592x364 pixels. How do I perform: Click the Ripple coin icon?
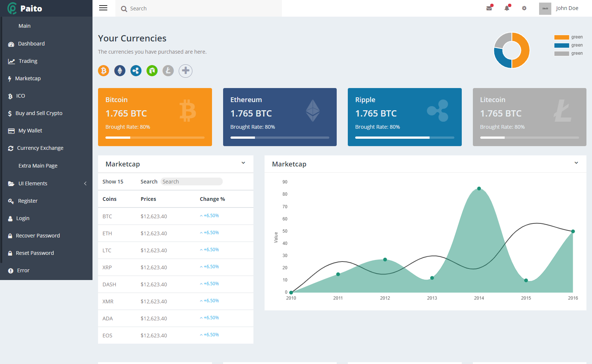[136, 71]
